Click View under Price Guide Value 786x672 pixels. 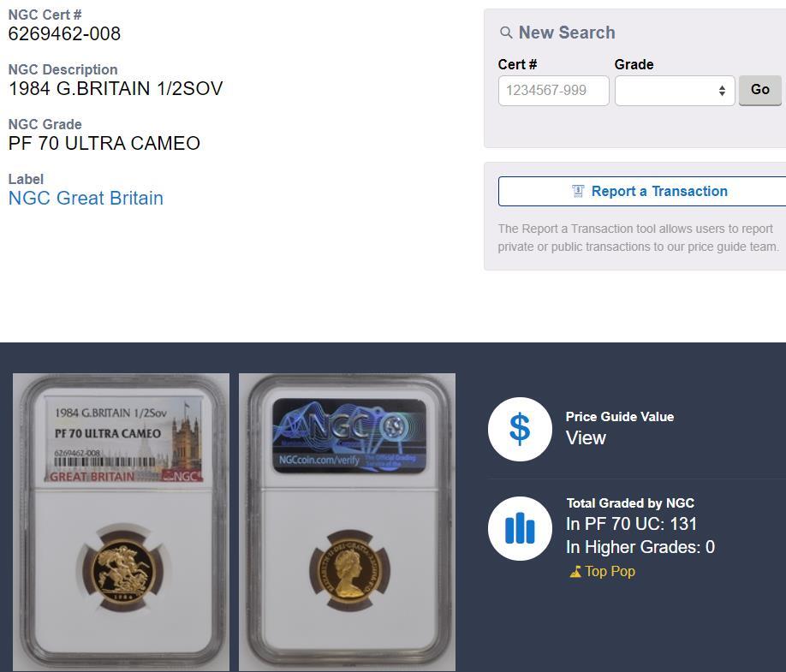(586, 438)
